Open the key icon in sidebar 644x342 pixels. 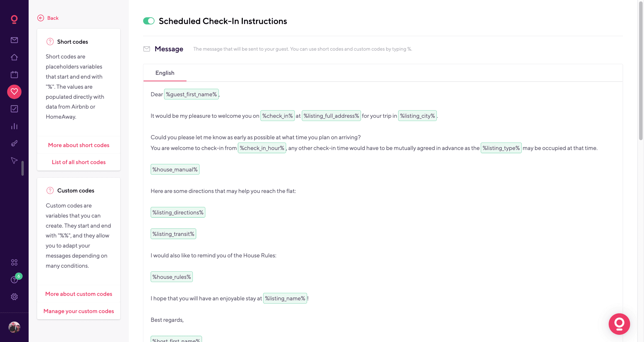pos(14,143)
